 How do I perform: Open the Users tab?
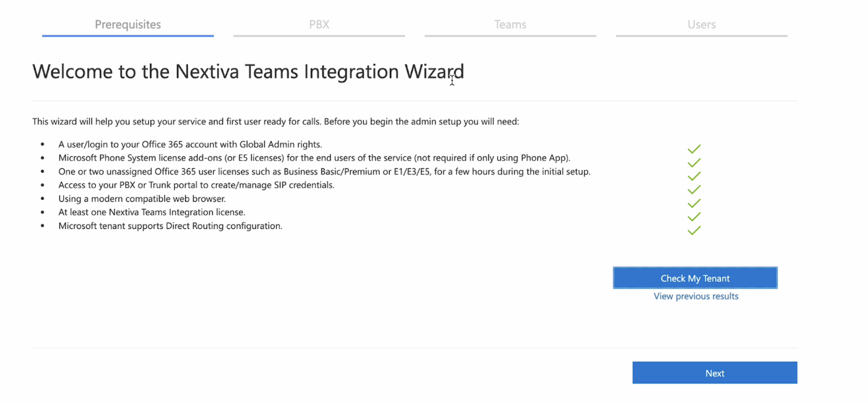[701, 24]
